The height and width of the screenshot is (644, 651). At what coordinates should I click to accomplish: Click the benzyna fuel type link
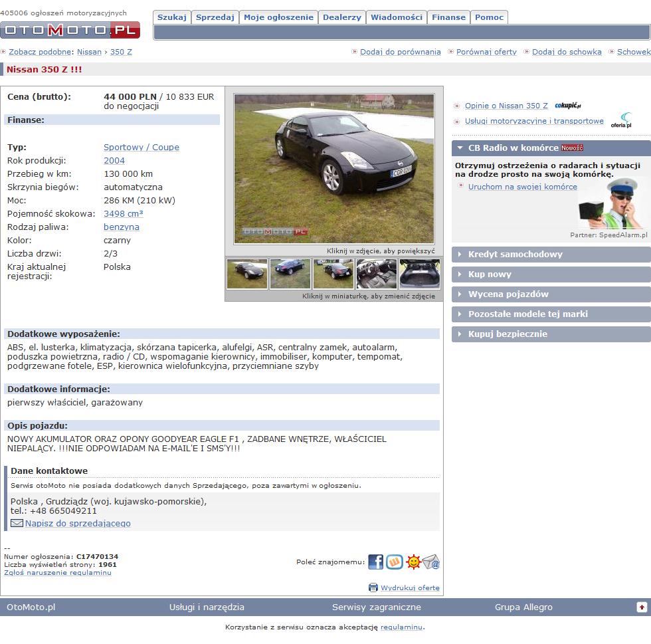(121, 227)
